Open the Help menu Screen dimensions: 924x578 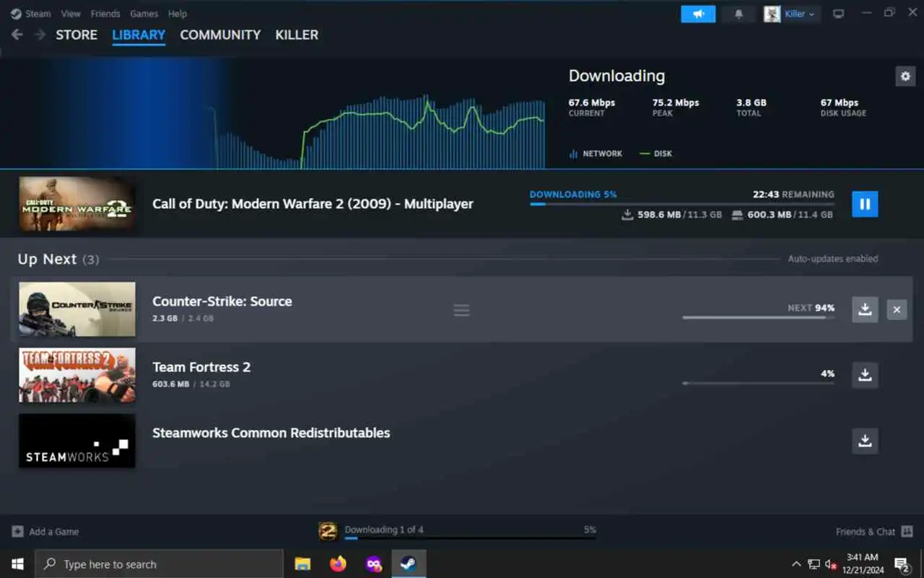click(178, 14)
